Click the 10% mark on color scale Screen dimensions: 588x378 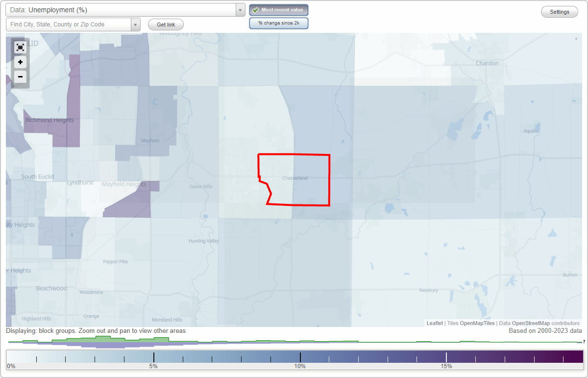(x=300, y=366)
